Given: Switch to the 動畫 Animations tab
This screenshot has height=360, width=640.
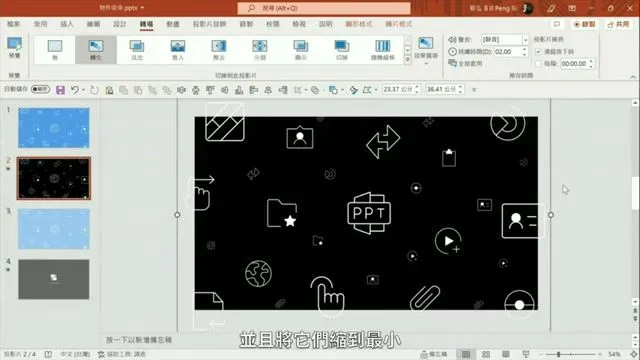Looking at the screenshot, I should 173,24.
